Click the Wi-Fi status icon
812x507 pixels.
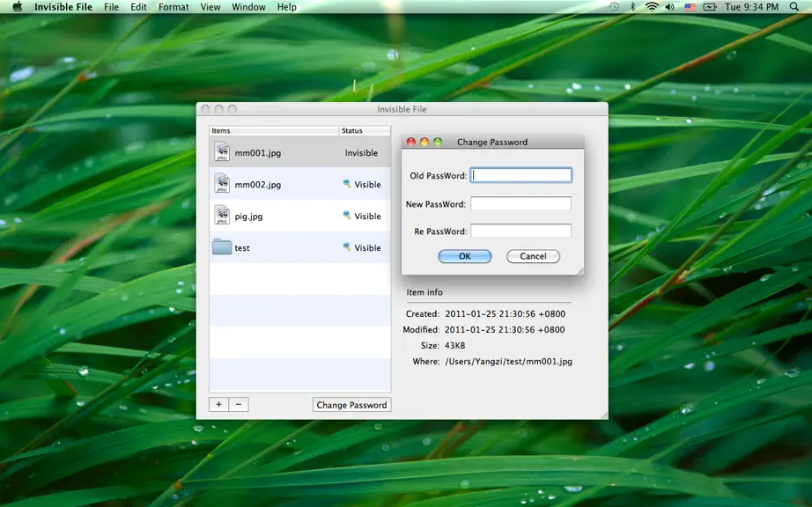coord(652,7)
